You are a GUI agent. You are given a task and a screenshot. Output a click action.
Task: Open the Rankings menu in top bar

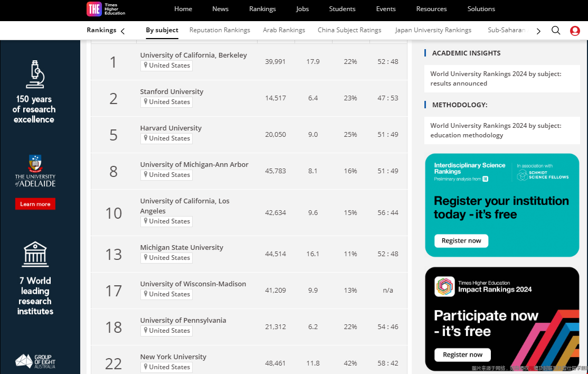(x=262, y=9)
